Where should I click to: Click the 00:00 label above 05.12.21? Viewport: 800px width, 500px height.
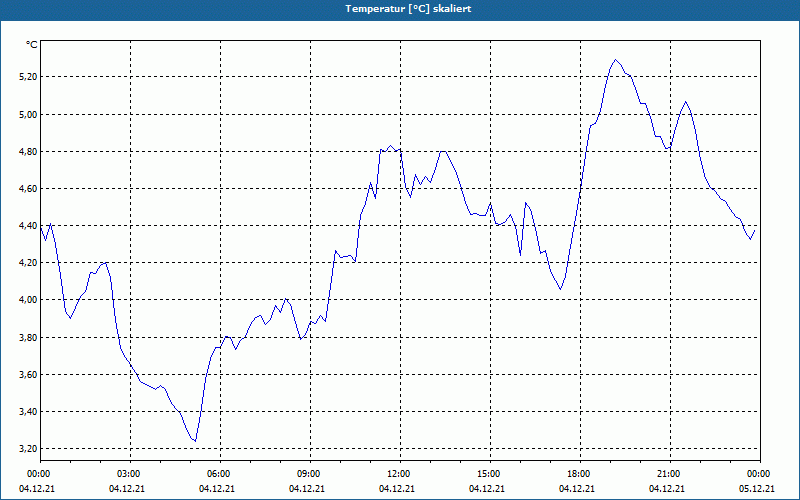(x=760, y=474)
